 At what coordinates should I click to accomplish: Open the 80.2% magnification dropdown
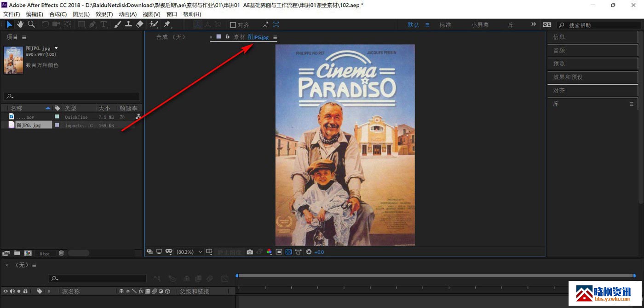pyautogui.click(x=189, y=252)
